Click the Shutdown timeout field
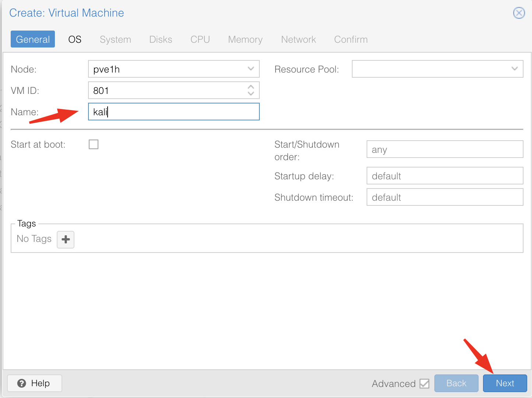Image resolution: width=532 pixels, height=398 pixels. 445,197
